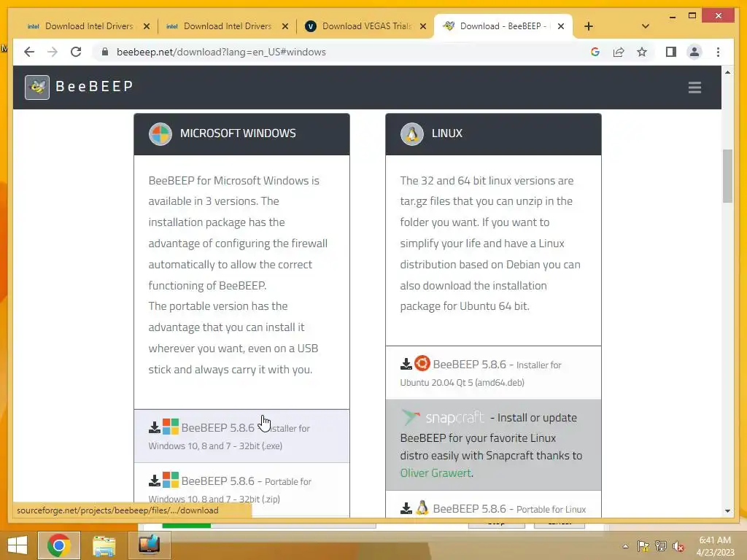This screenshot has height=560, width=747.
Task: Open the Chrome three-dot menu
Action: pyautogui.click(x=718, y=52)
